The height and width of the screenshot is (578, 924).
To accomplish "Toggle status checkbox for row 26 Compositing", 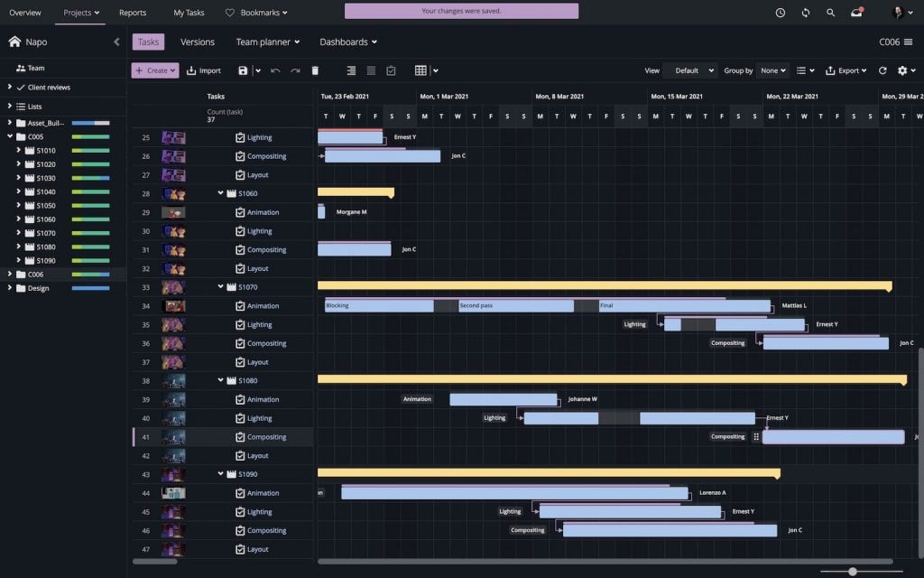I will point(240,156).
